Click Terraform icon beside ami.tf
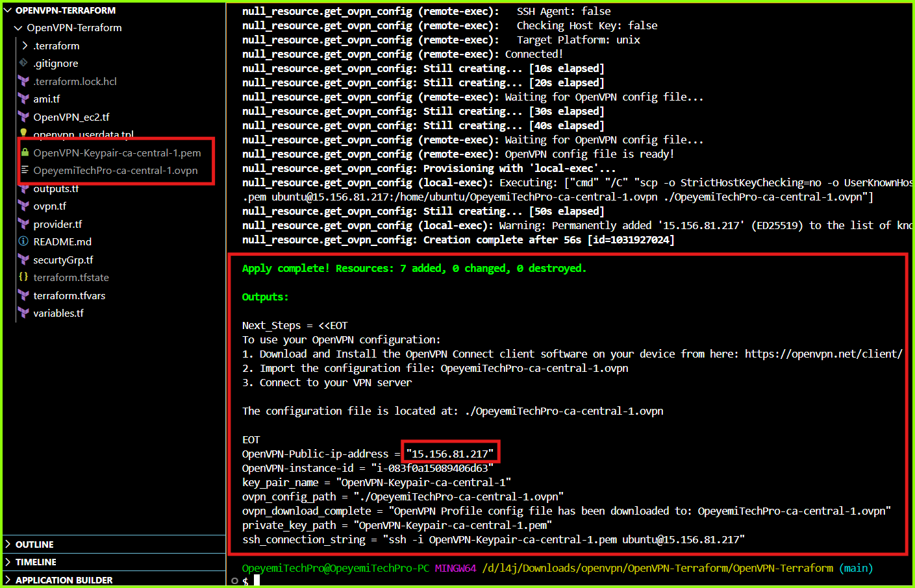The image size is (915, 588). coord(24,99)
